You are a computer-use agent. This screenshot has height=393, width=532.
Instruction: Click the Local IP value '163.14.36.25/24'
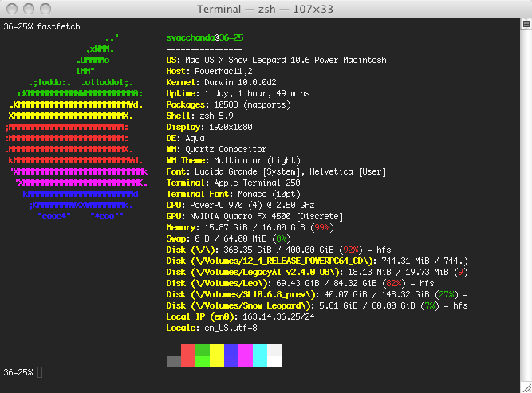(x=278, y=316)
